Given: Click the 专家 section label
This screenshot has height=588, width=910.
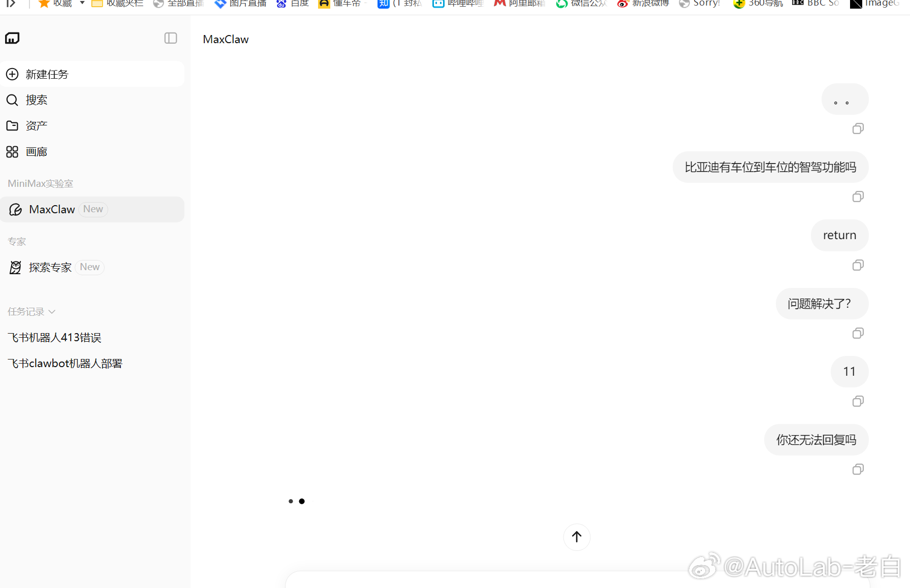Looking at the screenshot, I should (x=17, y=242).
